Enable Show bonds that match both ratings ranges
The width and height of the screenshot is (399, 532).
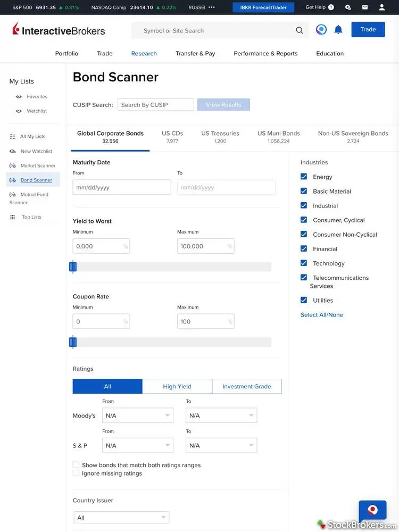[x=76, y=464]
